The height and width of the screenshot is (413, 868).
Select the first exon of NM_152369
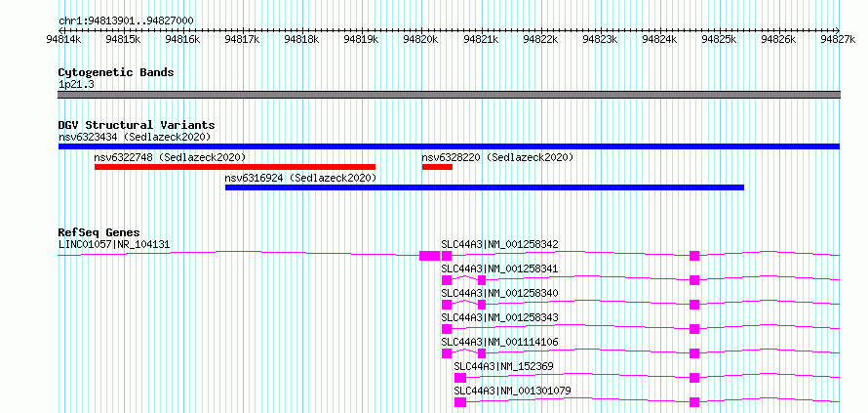pos(460,378)
